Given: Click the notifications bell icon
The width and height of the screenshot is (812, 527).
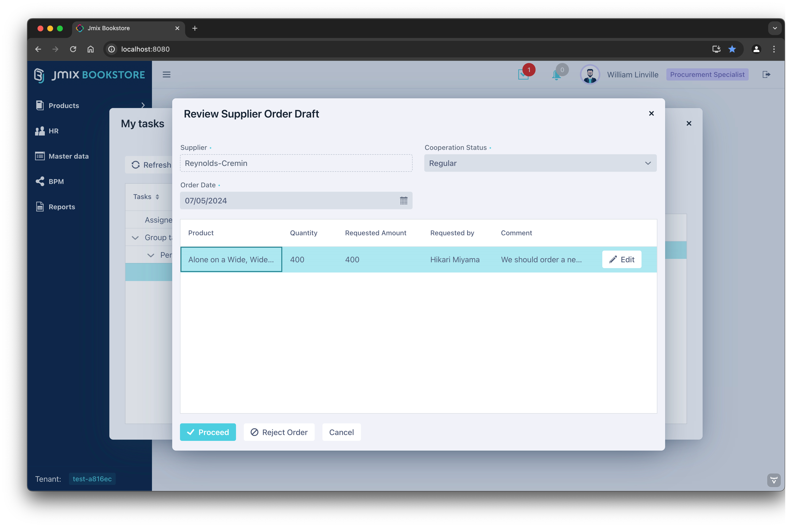Looking at the screenshot, I should 556,75.
